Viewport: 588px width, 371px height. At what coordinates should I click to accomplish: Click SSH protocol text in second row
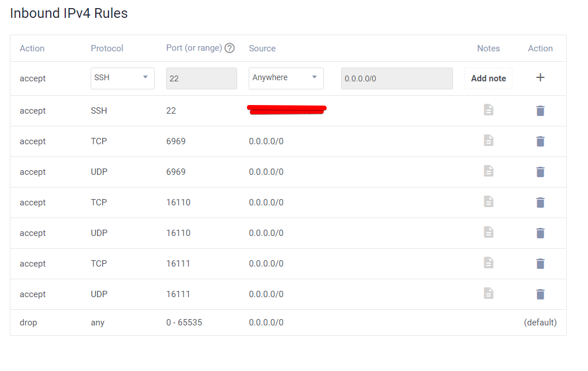click(99, 111)
